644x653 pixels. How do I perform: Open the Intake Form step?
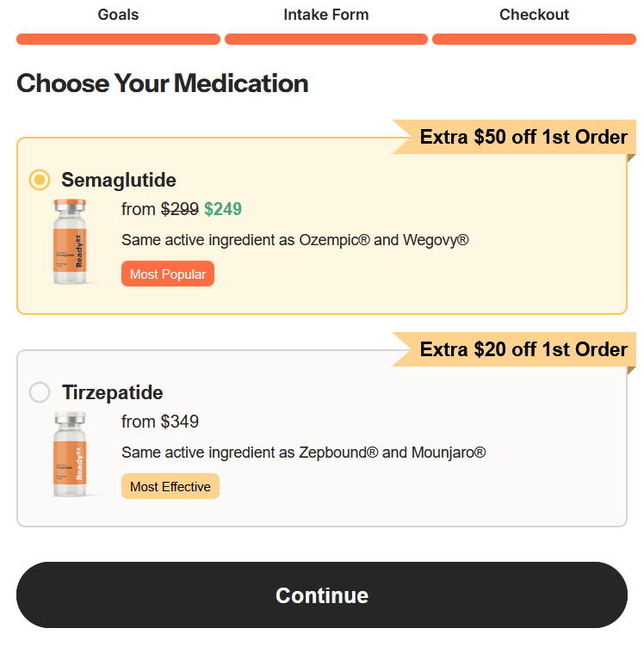click(x=326, y=15)
